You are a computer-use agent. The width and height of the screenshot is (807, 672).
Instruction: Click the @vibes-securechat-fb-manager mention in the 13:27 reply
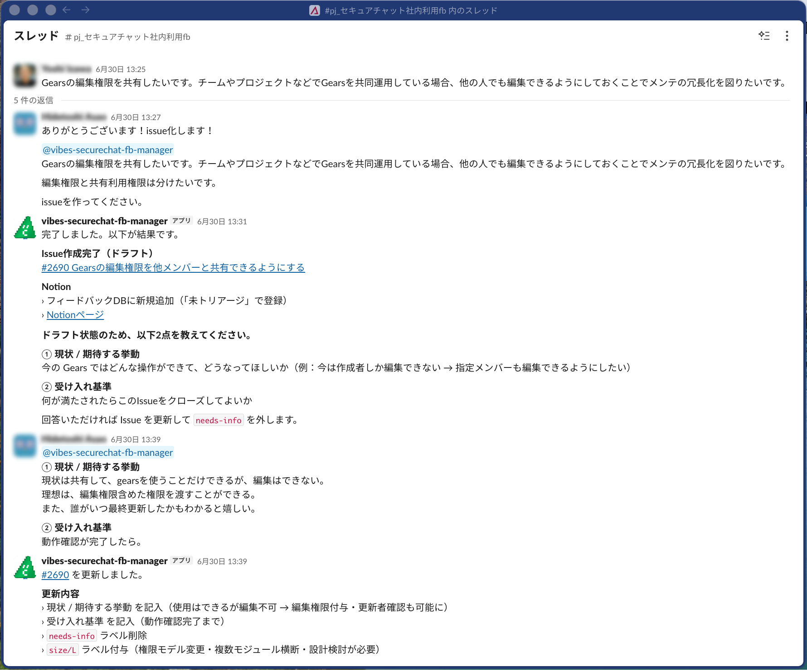108,150
